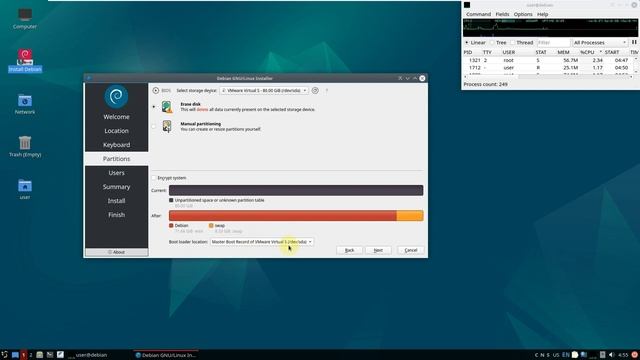This screenshot has height=360, width=640.
Task: Click the red power icon in tray
Action: tap(635, 355)
